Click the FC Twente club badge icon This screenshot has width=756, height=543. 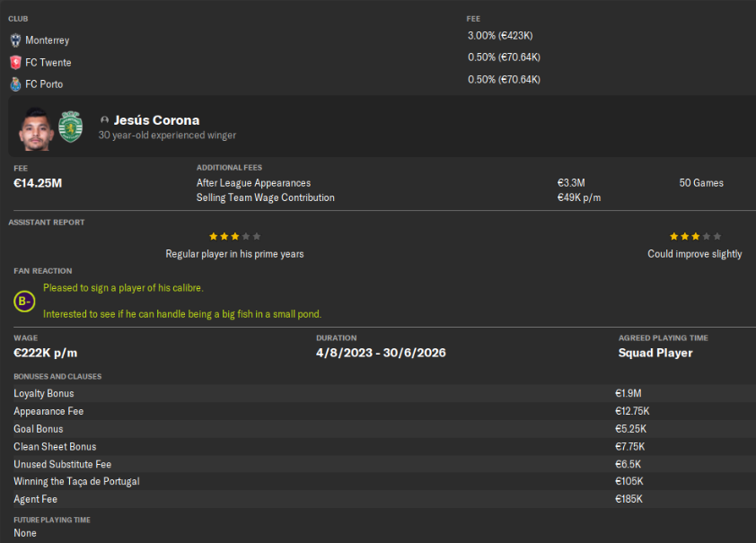click(x=15, y=63)
